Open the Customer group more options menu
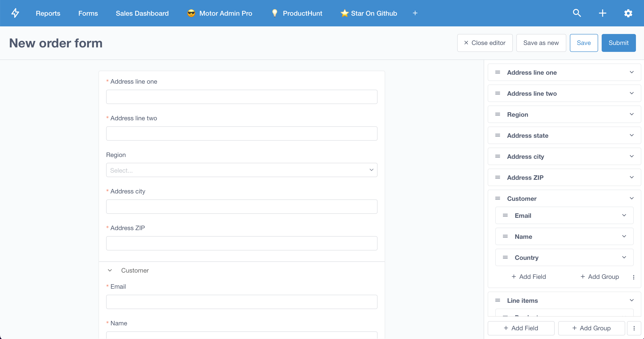Image resolution: width=644 pixels, height=339 pixels. 633,277
